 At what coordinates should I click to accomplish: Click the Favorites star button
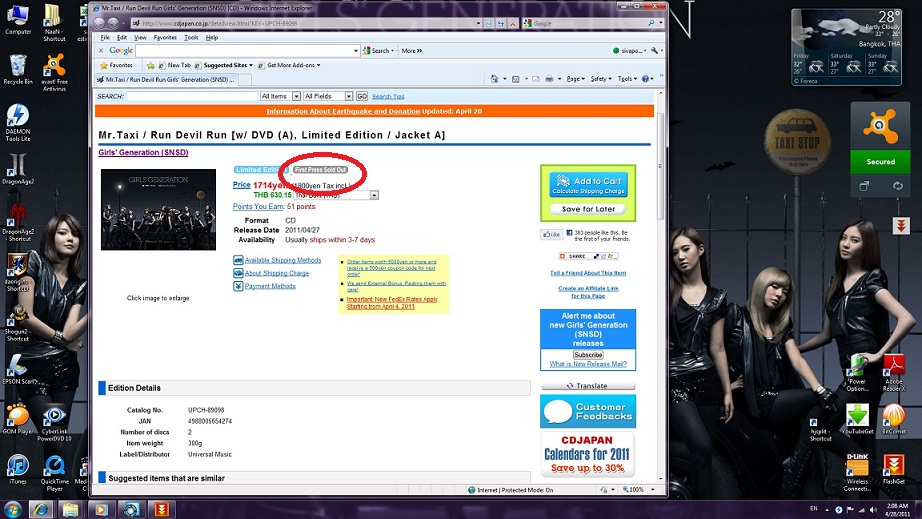point(117,65)
